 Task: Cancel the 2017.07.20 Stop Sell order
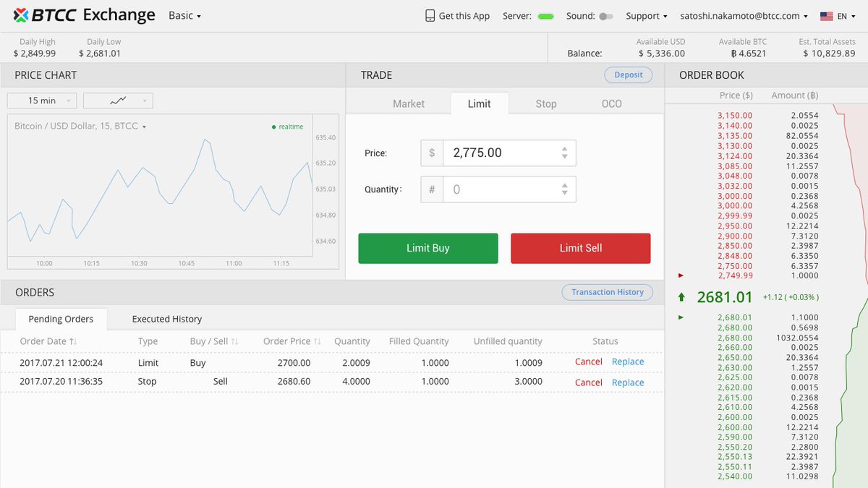(x=589, y=382)
